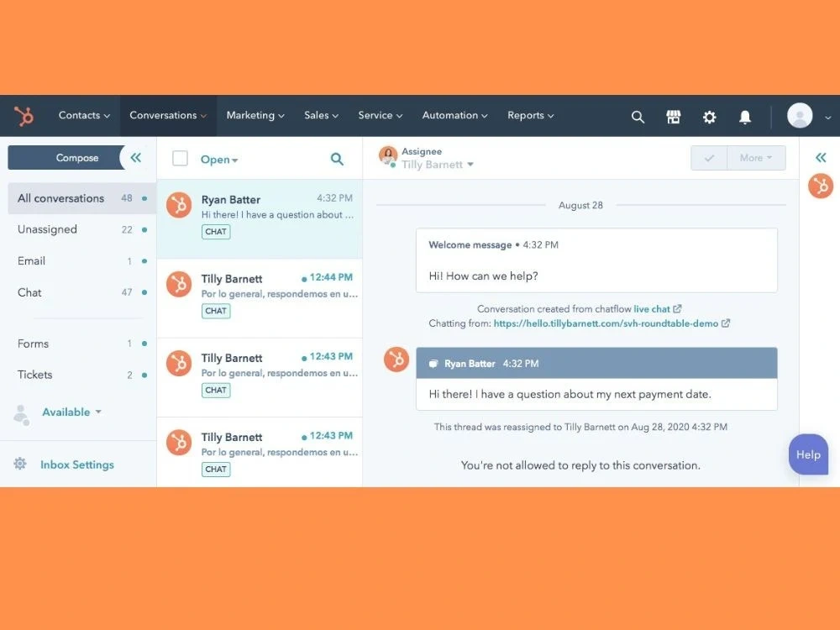Click the chat bubble icon in message header
Image resolution: width=840 pixels, height=630 pixels.
pos(433,364)
